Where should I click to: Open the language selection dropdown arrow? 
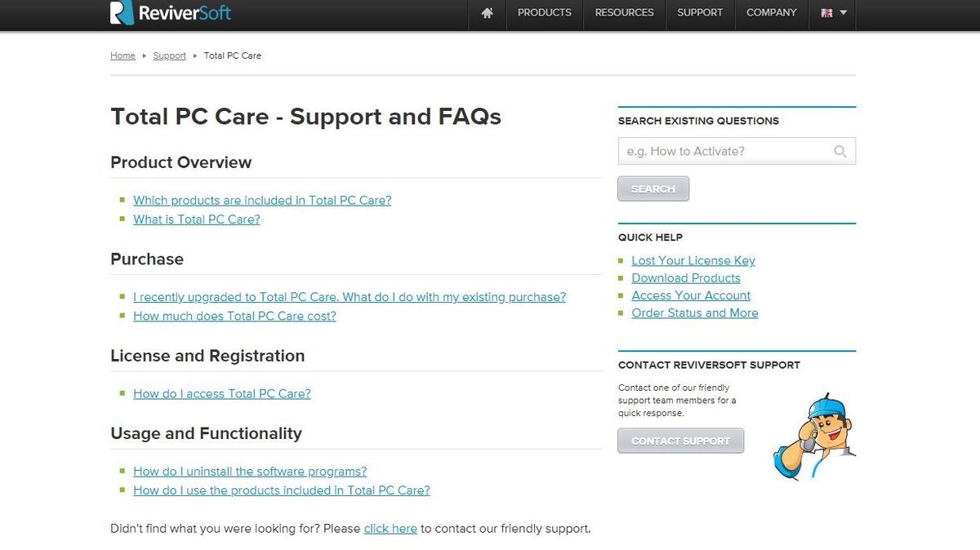(x=843, y=14)
